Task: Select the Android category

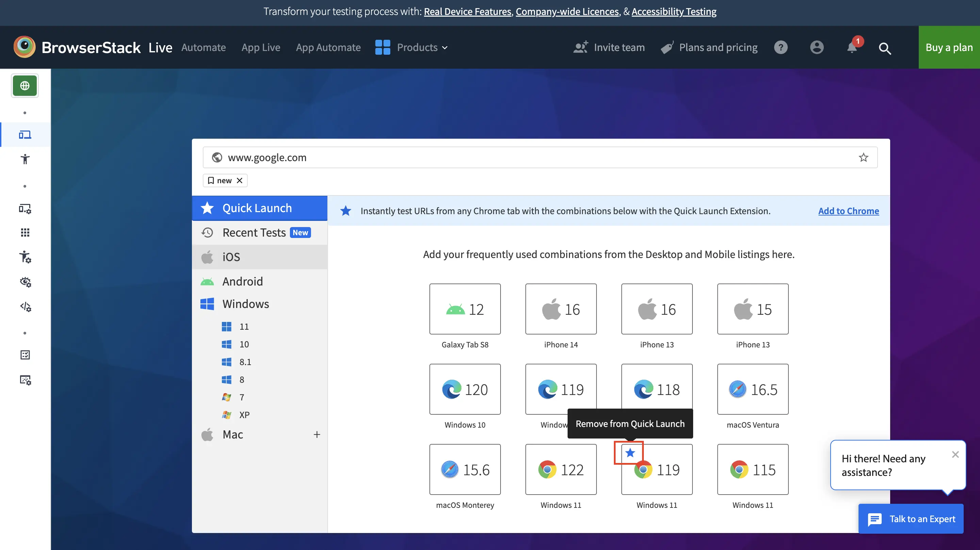Action: click(243, 281)
